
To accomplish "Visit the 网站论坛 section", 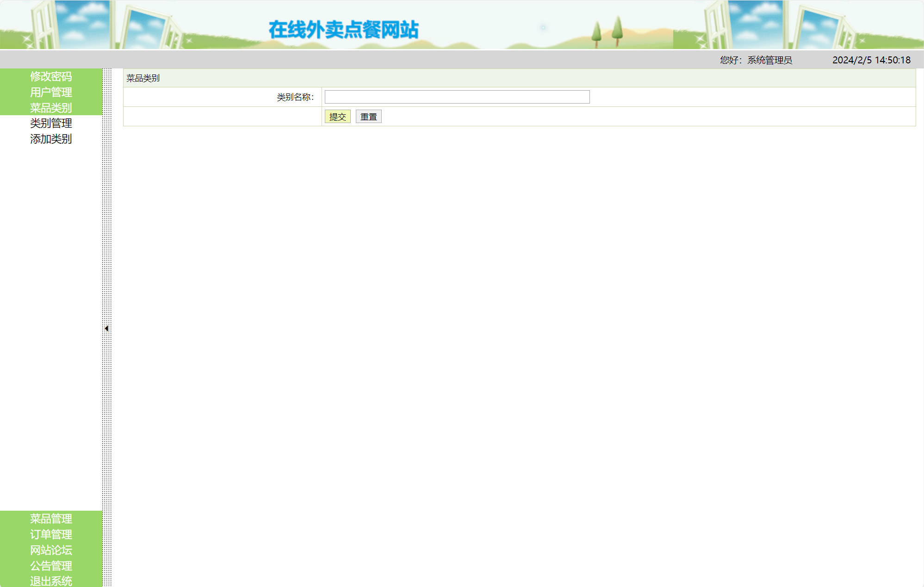I will pyautogui.click(x=51, y=550).
